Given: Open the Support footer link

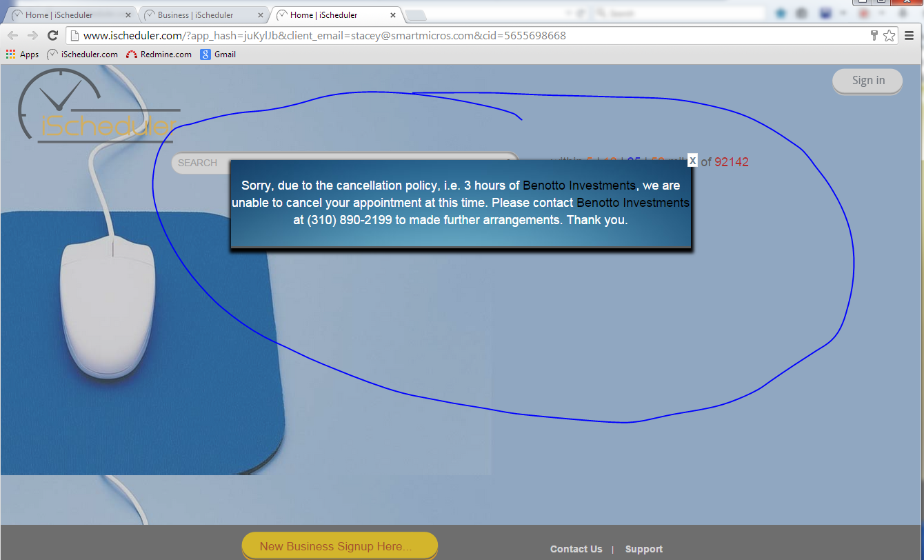Looking at the screenshot, I should (x=644, y=550).
